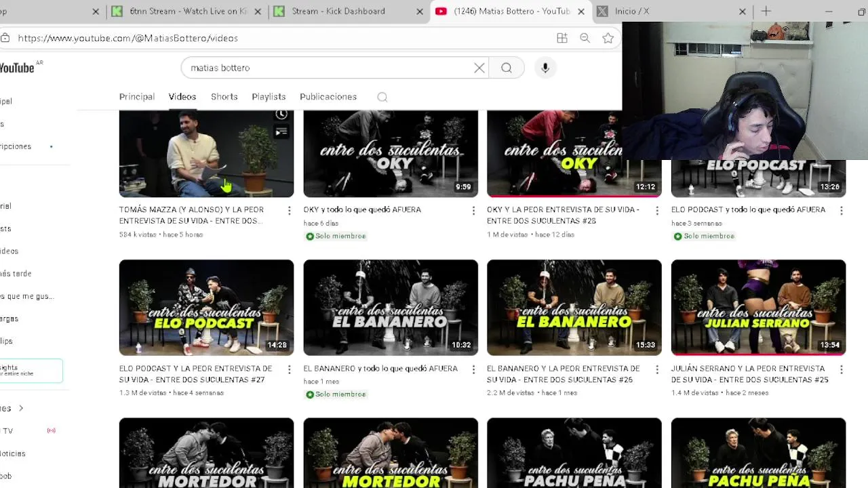Select the channel Videos tab
This screenshot has width=868, height=488.
182,97
